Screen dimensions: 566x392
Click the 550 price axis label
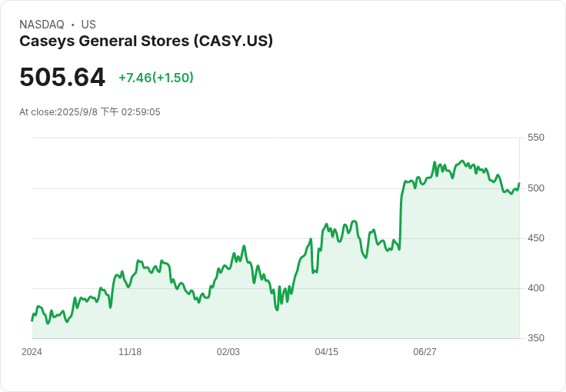click(536, 138)
